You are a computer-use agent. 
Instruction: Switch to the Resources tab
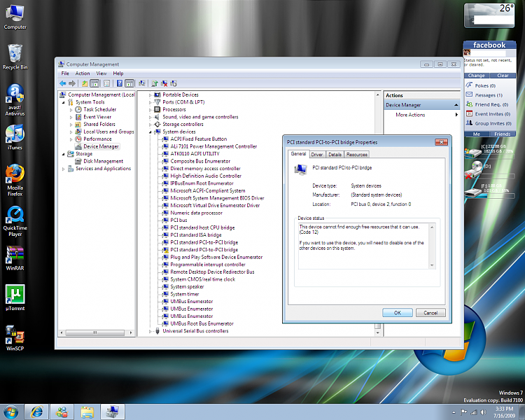[x=357, y=155]
